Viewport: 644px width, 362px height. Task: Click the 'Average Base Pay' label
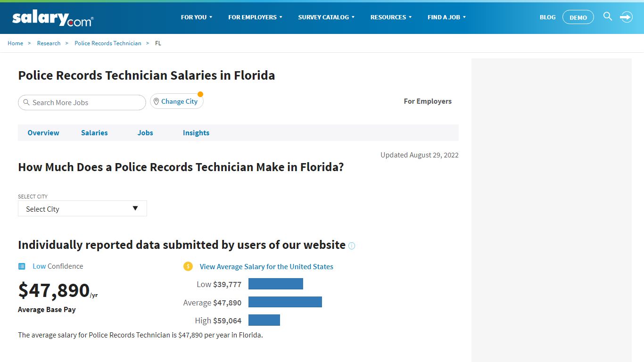pyautogui.click(x=47, y=310)
